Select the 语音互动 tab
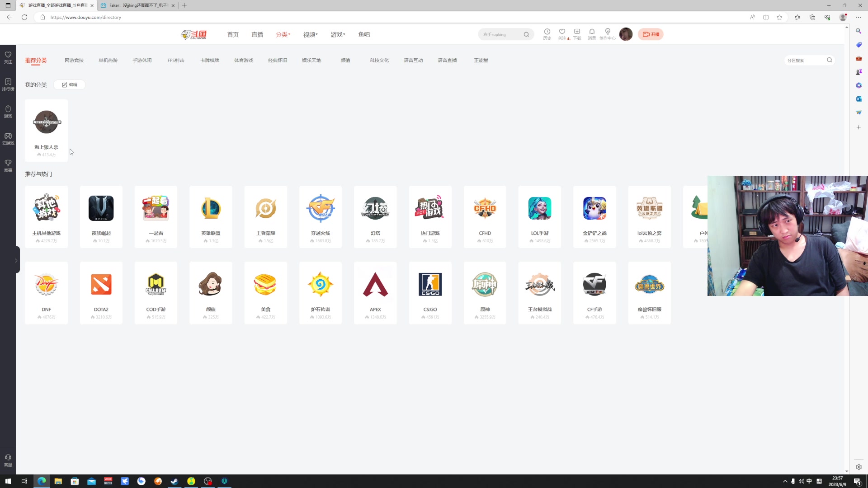The width and height of the screenshot is (868, 488). point(413,60)
